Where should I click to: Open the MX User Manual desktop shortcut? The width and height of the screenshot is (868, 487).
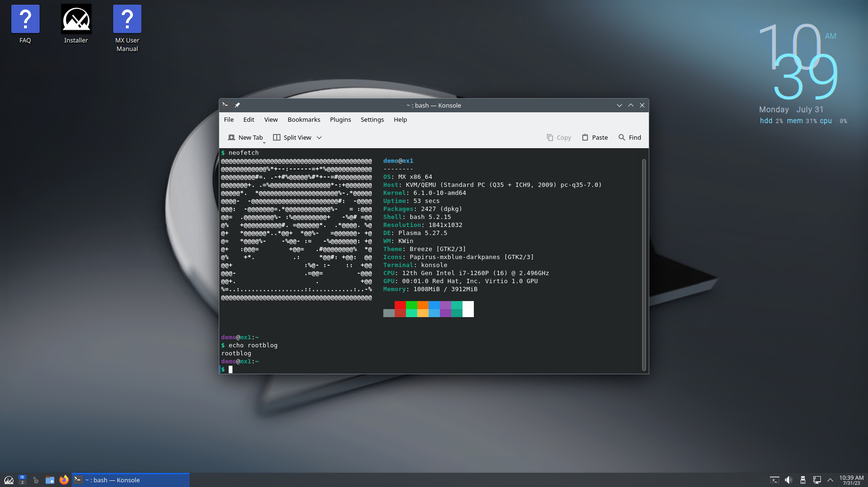(x=126, y=20)
